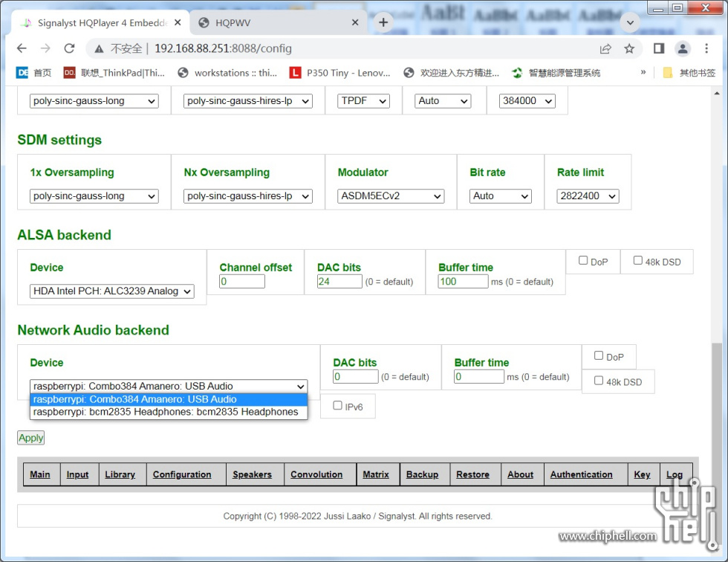Close the Signalyst HQPlayer tab
728x562 pixels.
tap(178, 22)
